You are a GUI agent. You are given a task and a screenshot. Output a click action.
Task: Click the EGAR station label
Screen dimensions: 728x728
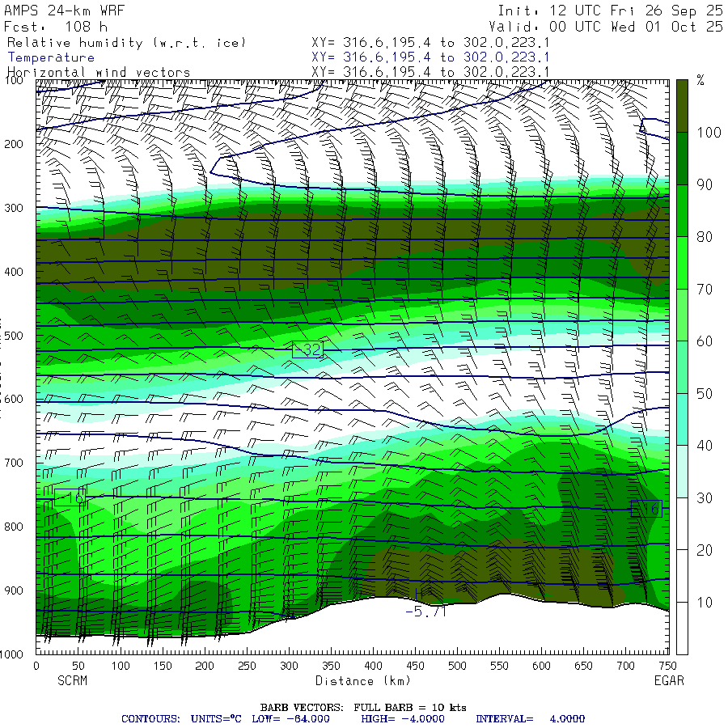(669, 680)
